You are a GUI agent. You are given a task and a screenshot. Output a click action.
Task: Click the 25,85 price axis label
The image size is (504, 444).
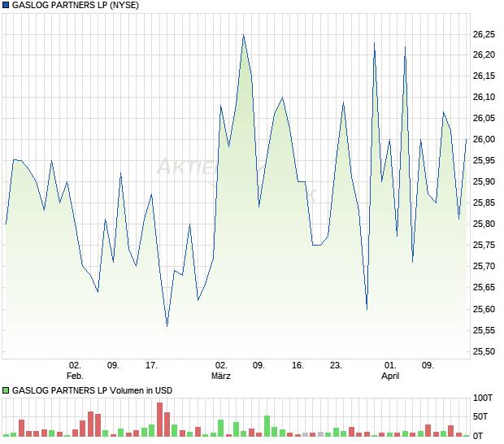[484, 202]
